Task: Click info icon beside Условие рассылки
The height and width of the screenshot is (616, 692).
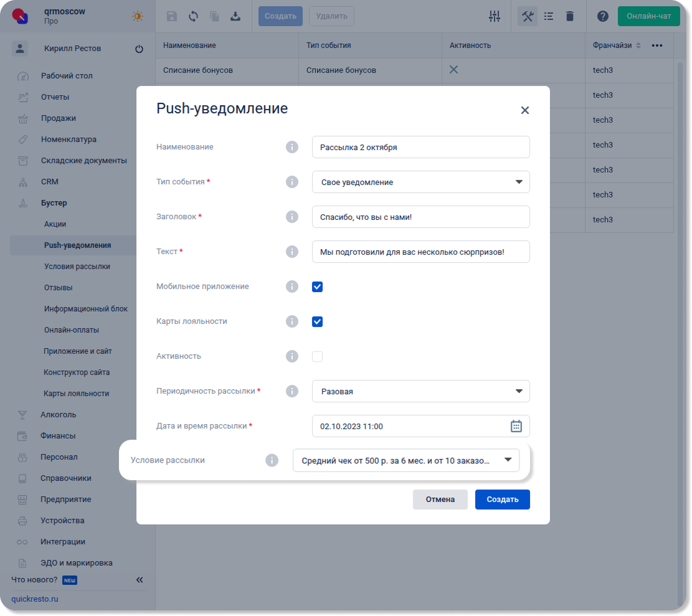Action: pyautogui.click(x=272, y=460)
